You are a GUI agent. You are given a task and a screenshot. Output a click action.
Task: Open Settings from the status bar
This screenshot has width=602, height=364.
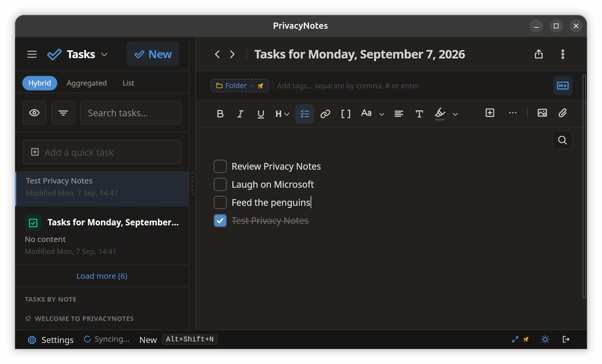pos(51,340)
